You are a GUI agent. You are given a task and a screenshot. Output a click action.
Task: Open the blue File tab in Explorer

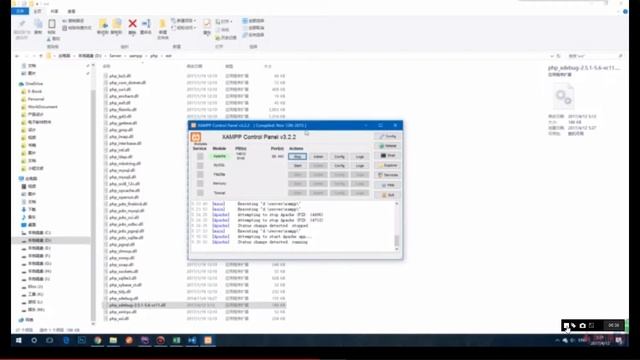click(20, 11)
